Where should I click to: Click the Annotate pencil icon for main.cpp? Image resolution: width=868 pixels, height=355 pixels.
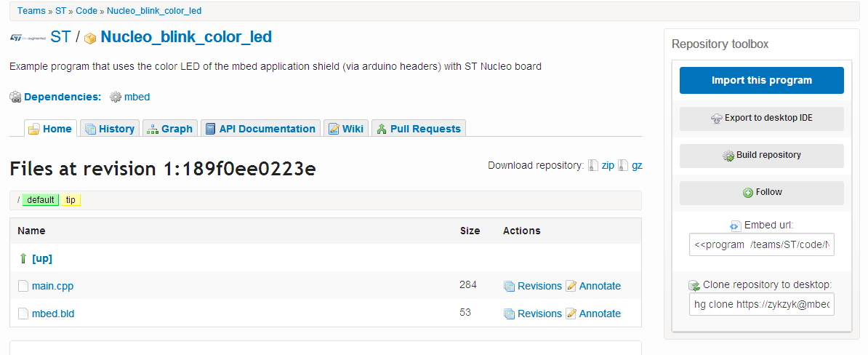[x=571, y=286]
